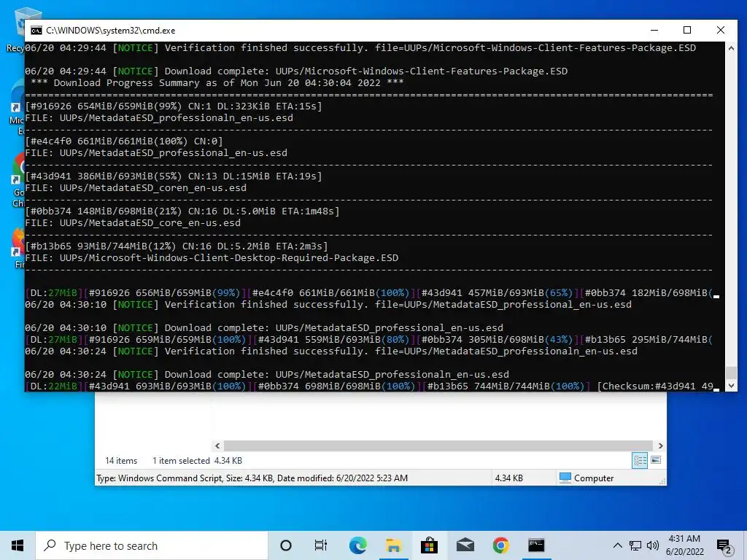
Task: Click the line 'FILE: UUPs/MetadataESD_coren_en-us.esd'
Action: (x=136, y=187)
